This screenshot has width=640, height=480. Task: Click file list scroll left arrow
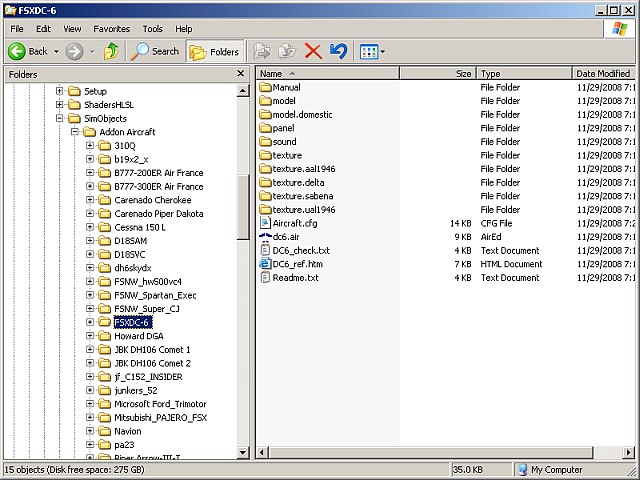point(262,452)
